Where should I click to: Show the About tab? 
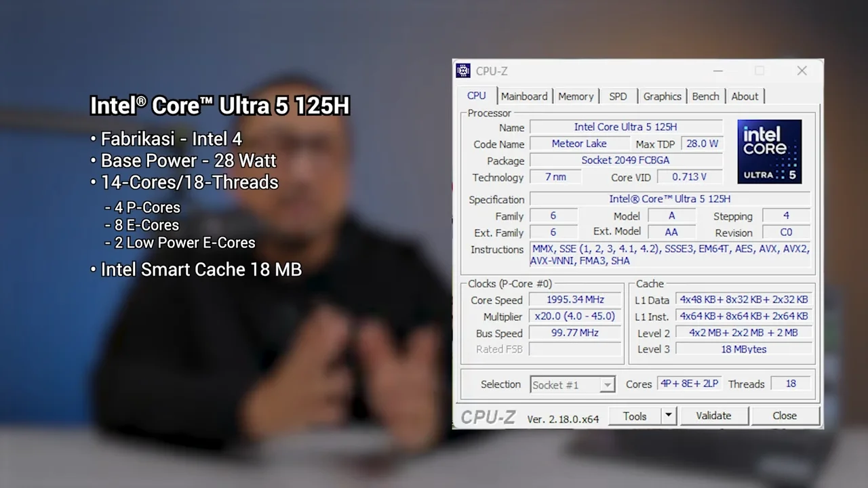[744, 96]
